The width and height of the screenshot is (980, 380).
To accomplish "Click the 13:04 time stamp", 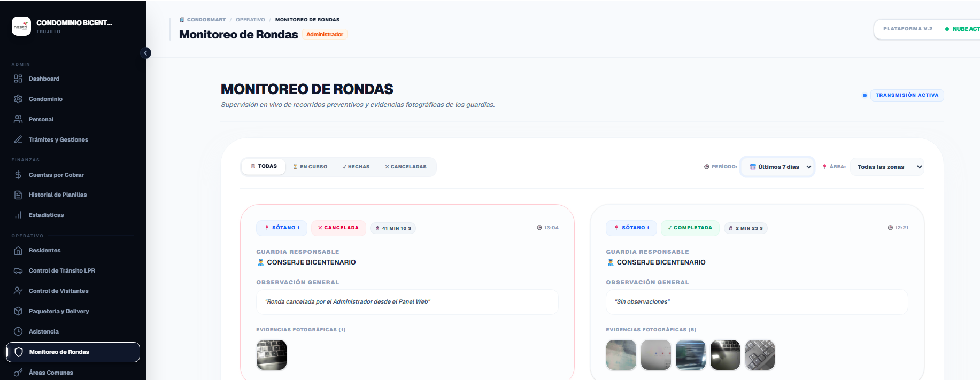I will coord(548,228).
